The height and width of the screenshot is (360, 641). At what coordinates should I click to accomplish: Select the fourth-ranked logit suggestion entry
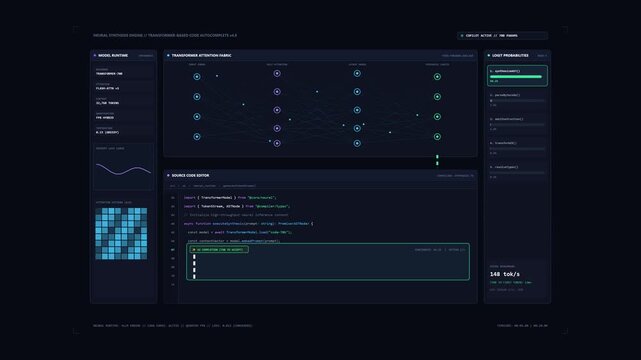pyautogui.click(x=517, y=148)
